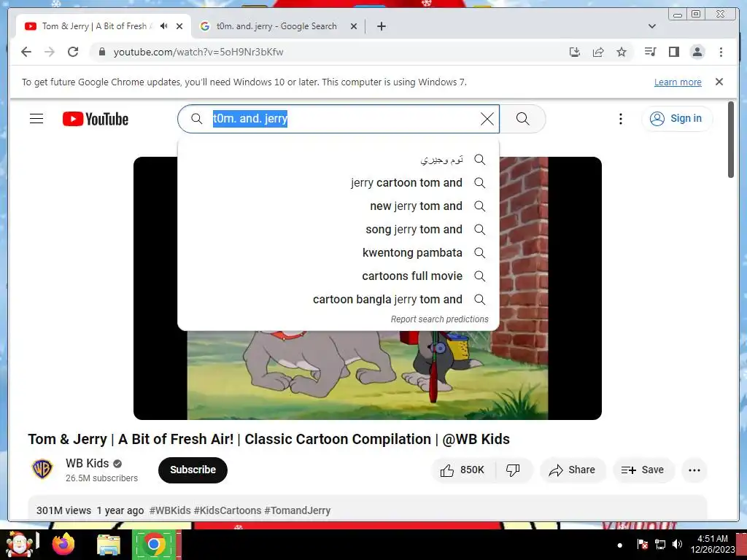Go to the YouTube home logo
This screenshot has width=747, height=560.
(96, 119)
